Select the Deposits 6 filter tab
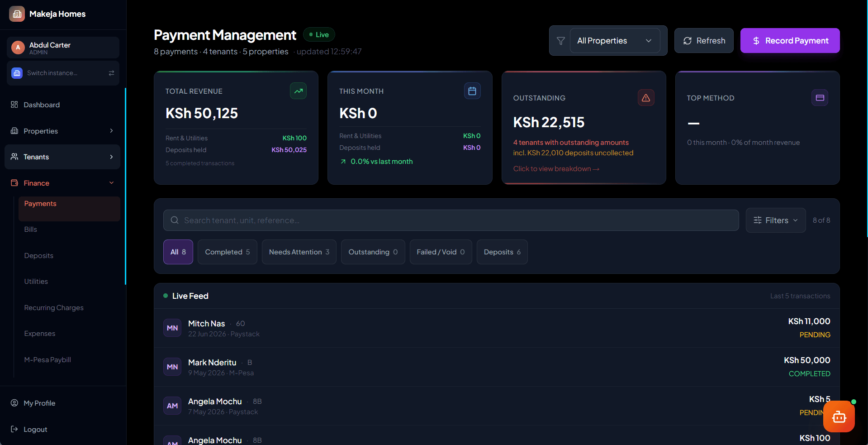Viewport: 868px width, 445px height. coord(502,252)
